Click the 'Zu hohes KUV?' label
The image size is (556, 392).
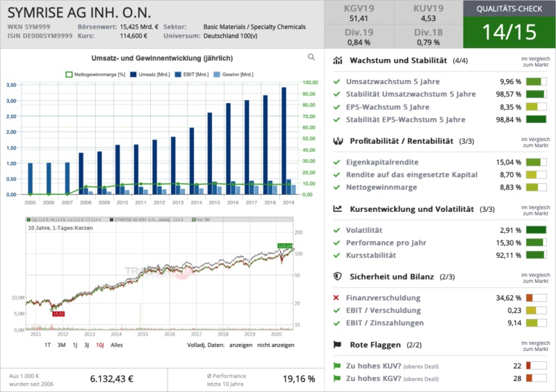tap(373, 366)
